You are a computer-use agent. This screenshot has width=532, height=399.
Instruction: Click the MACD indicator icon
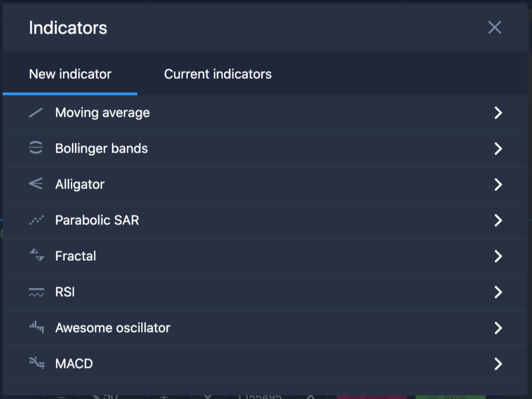point(37,363)
